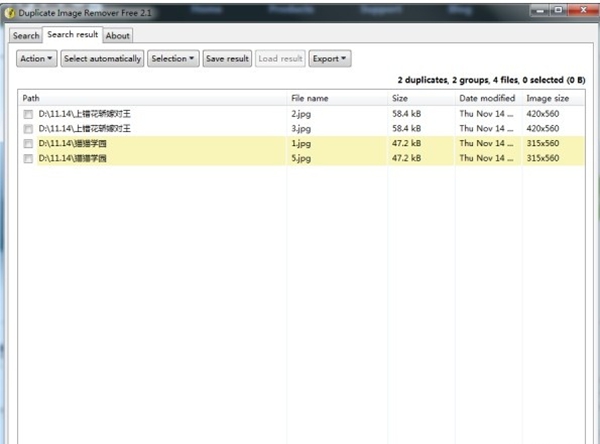Click the Duplicate Image Remover app icon
Viewport: 600px width, 444px height.
click(10, 13)
